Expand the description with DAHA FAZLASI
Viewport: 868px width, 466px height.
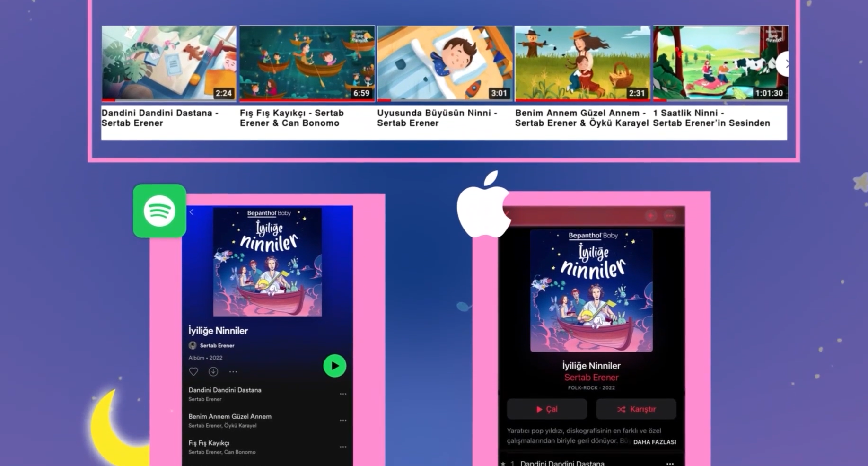[655, 442]
